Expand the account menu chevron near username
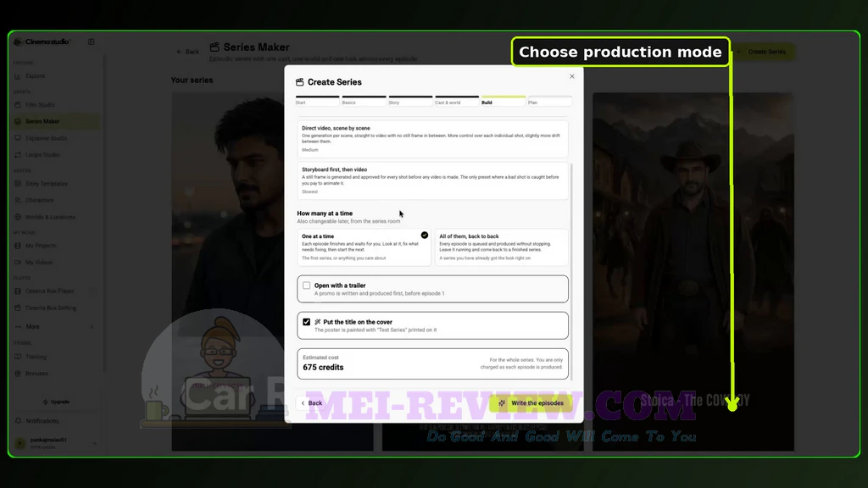 pos(94,443)
